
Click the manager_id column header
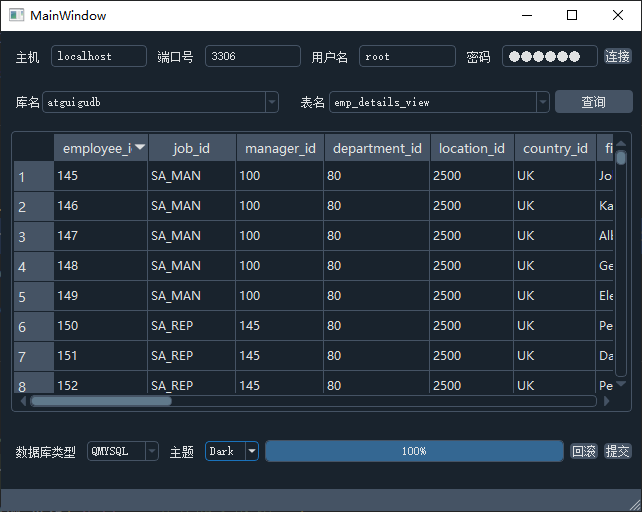pyautogui.click(x=280, y=148)
